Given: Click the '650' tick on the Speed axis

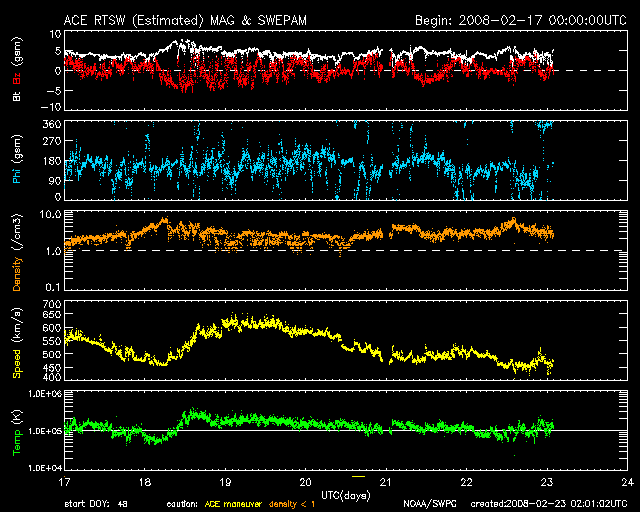Looking at the screenshot, I should click(x=52, y=315).
